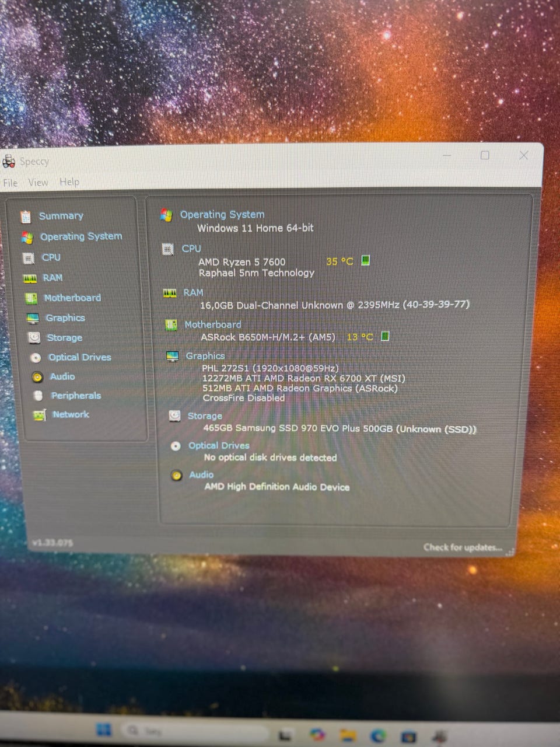Select CPU in the left sidebar

(x=51, y=257)
